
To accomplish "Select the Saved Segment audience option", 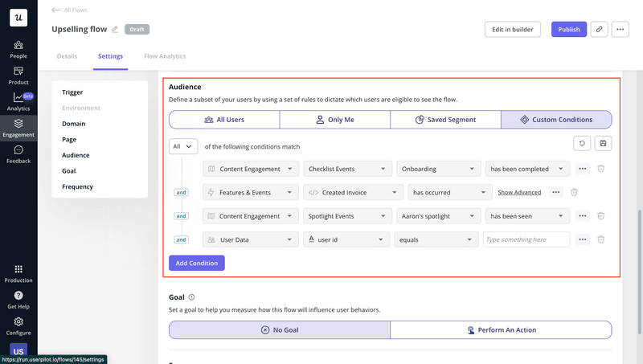I will coord(446,120).
